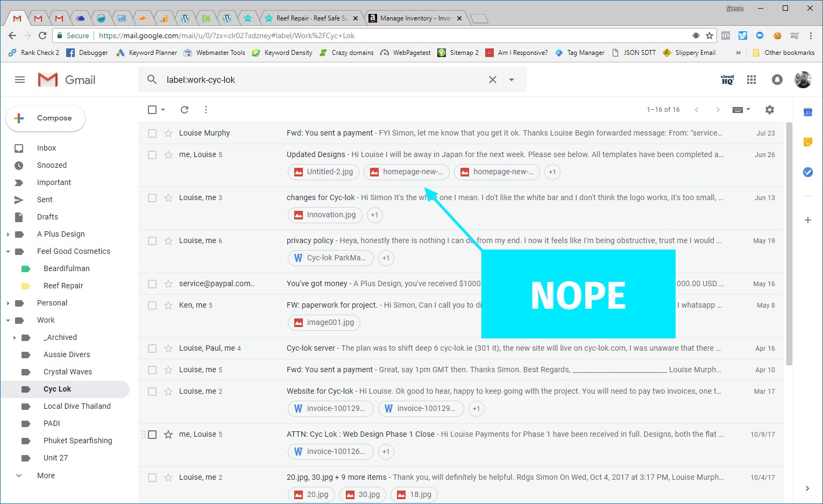Image resolution: width=823 pixels, height=504 pixels.
Task: Expand the A Plus Design label
Action: click(8, 234)
